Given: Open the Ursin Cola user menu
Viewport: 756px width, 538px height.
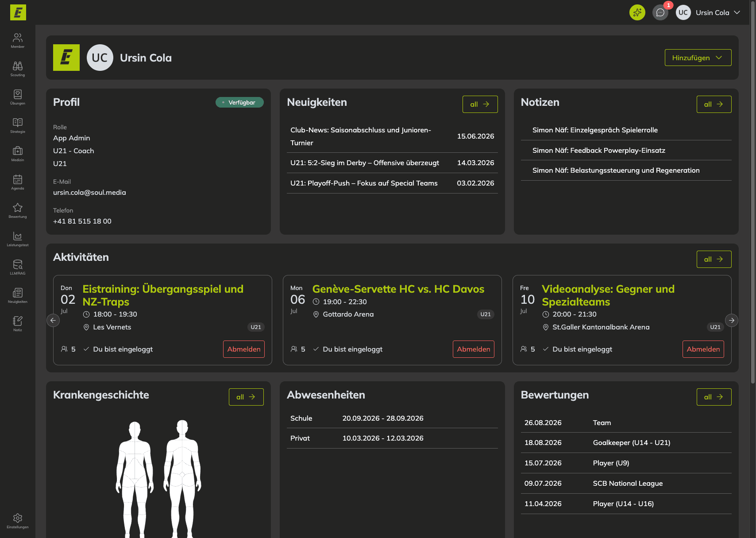Looking at the screenshot, I should pos(708,12).
